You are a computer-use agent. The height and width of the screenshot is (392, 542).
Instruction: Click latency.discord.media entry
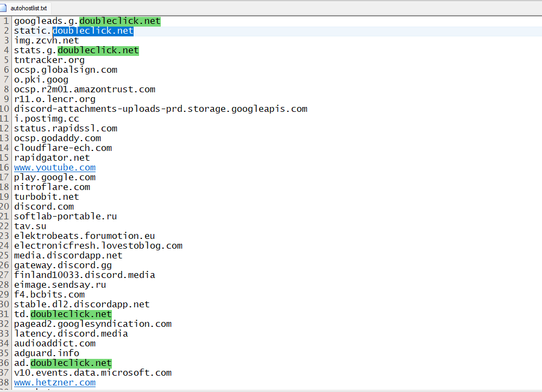[x=71, y=333]
